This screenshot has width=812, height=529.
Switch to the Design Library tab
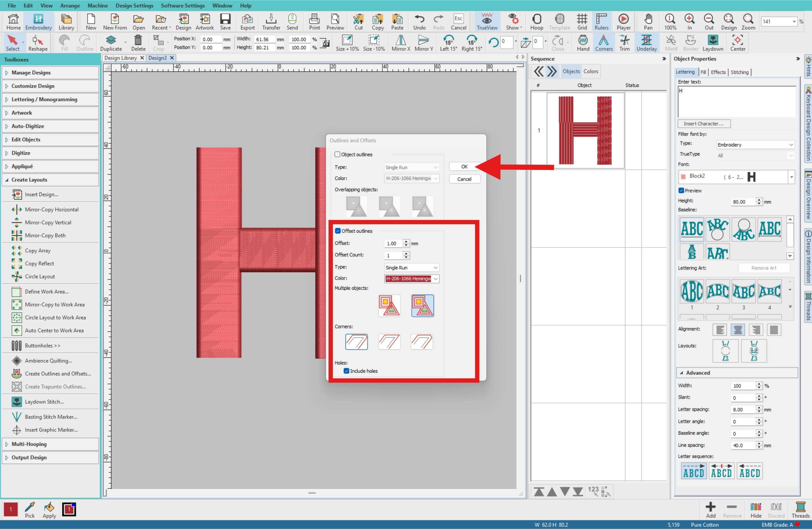click(120, 58)
